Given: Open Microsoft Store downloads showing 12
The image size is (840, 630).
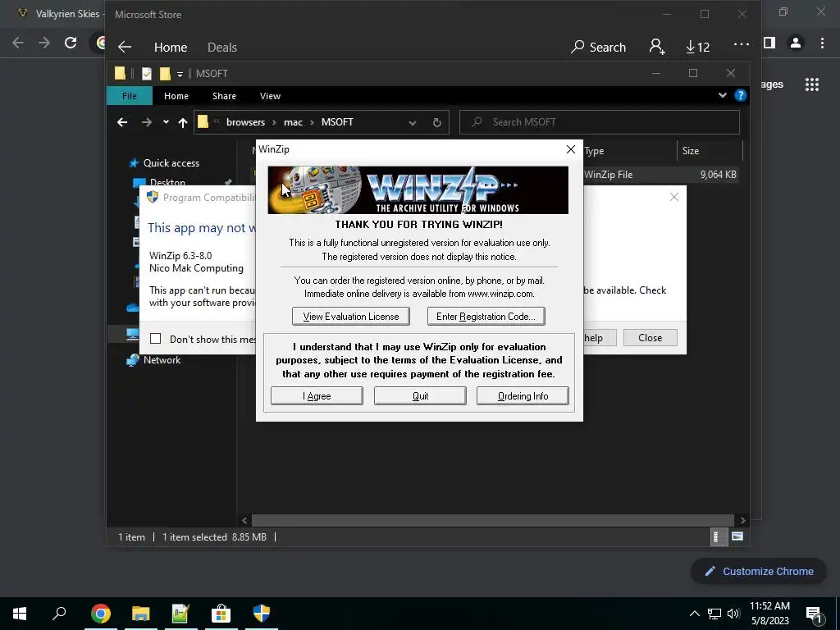Looking at the screenshot, I should (697, 47).
